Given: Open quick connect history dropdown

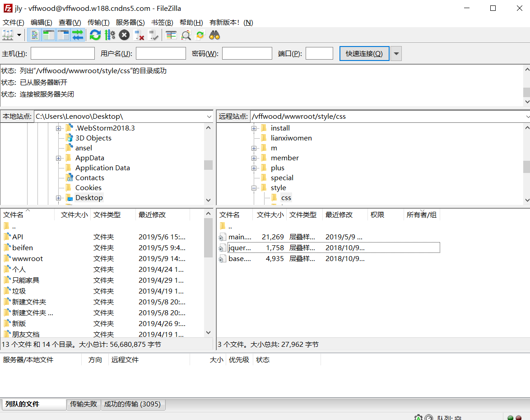Looking at the screenshot, I should point(396,53).
